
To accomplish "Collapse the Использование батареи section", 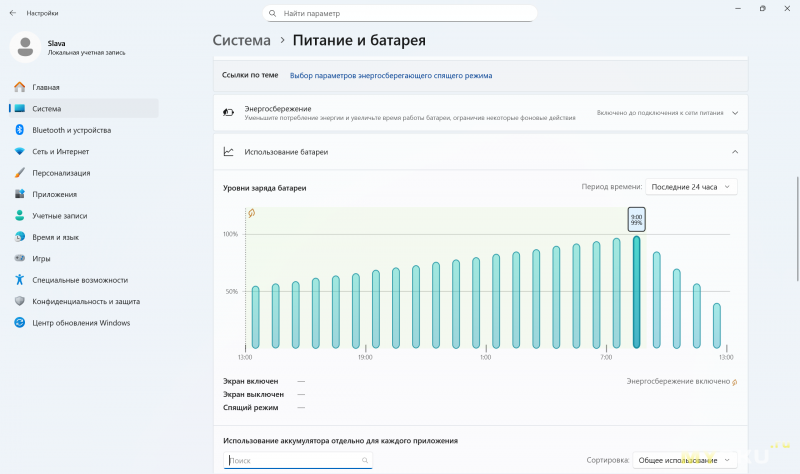I will point(735,152).
